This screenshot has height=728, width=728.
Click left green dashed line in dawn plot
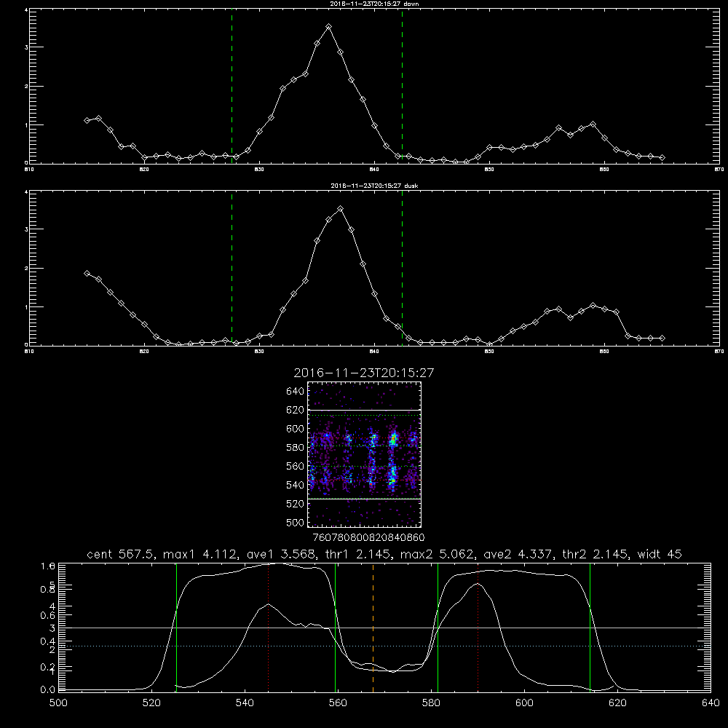232,86
